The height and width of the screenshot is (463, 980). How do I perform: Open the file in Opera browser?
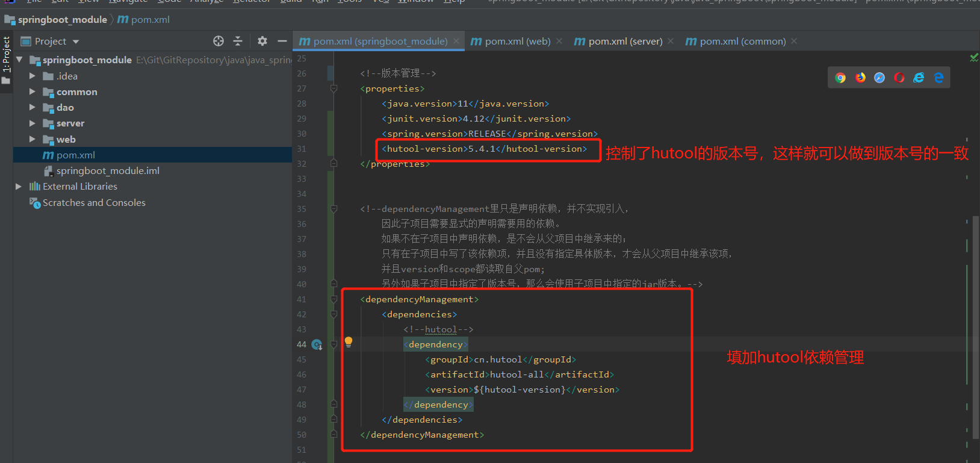(x=899, y=78)
